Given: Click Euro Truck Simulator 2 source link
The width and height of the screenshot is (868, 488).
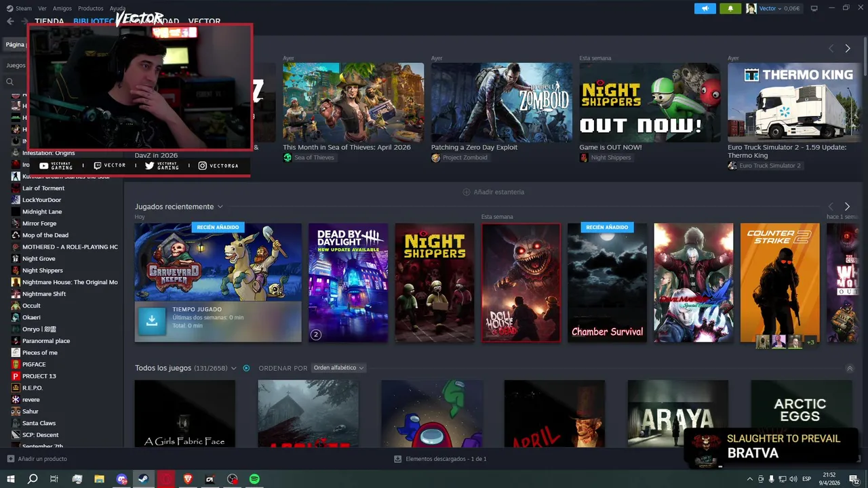Looking at the screenshot, I should point(764,165).
